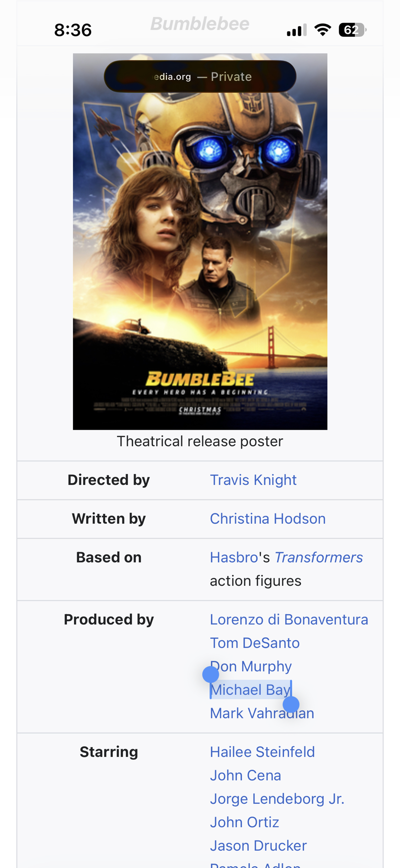Image resolution: width=400 pixels, height=868 pixels.
Task: Tap the 8:36 clock in status bar
Action: click(x=73, y=30)
